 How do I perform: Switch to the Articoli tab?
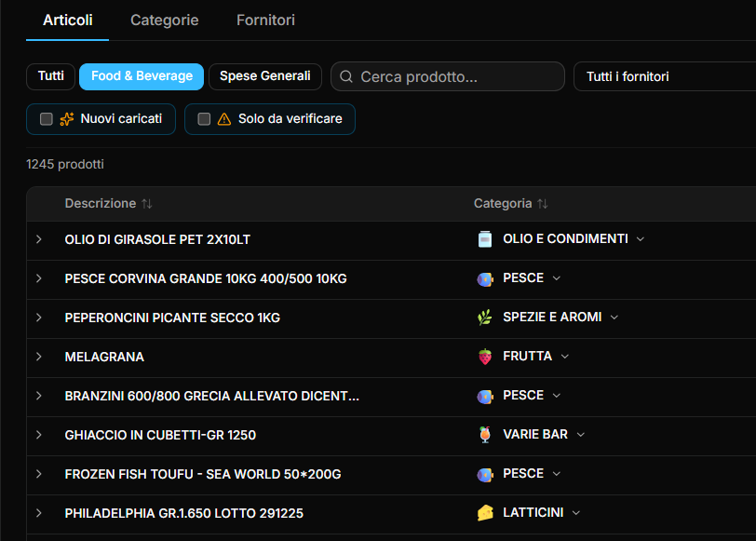pyautogui.click(x=67, y=20)
